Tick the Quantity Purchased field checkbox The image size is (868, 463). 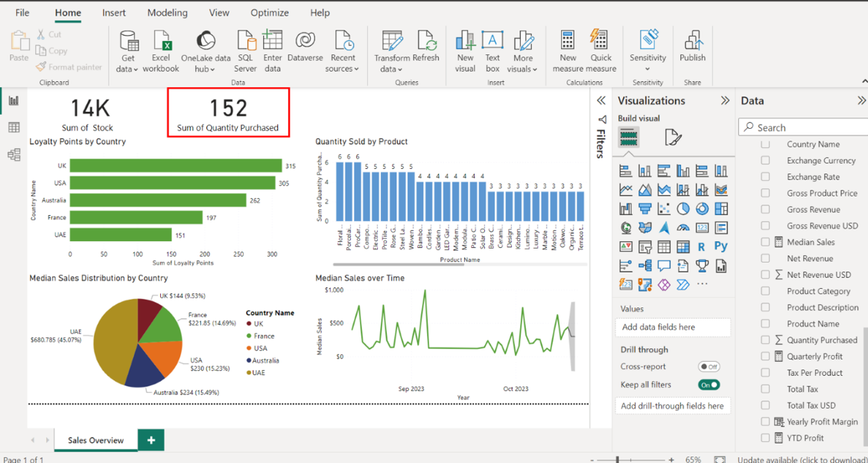point(765,340)
